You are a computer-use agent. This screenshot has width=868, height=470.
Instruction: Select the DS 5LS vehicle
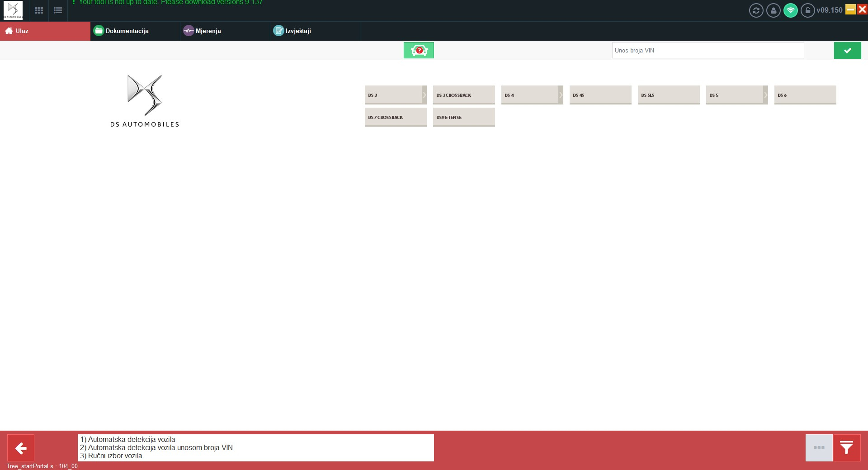[x=669, y=95]
